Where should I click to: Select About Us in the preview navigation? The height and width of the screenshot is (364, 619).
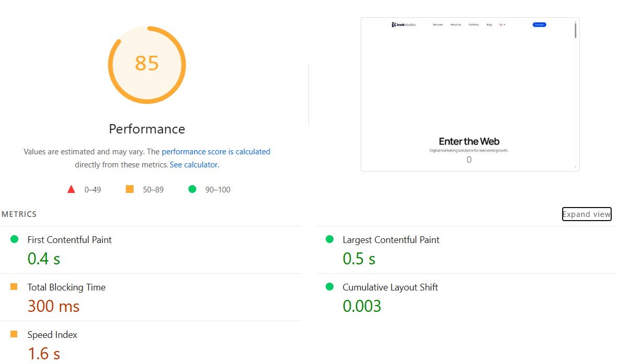pyautogui.click(x=456, y=25)
